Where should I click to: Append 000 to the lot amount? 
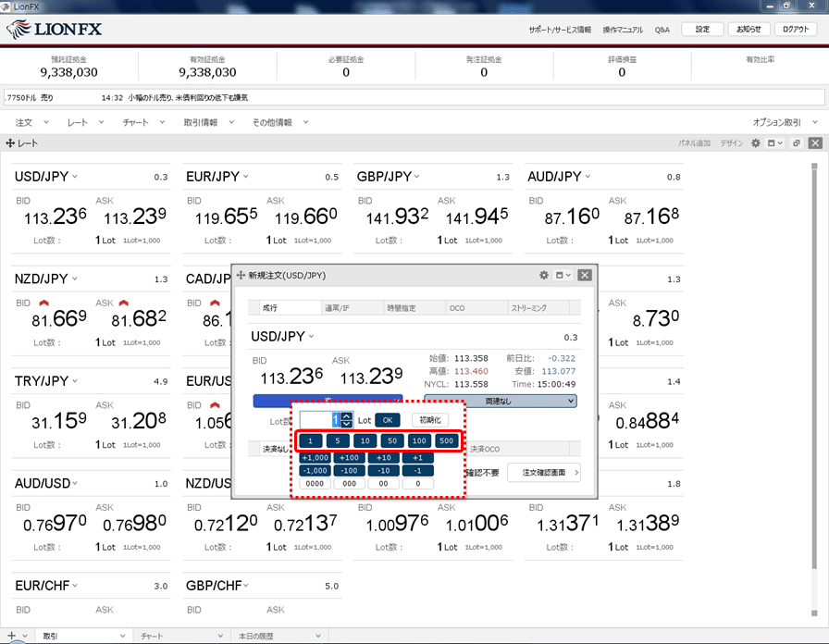tap(349, 483)
